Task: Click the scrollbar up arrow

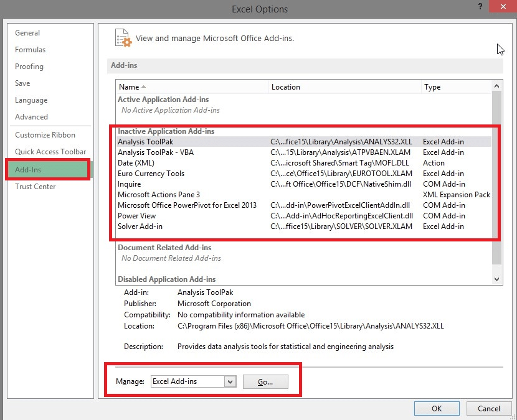Action: (x=497, y=85)
